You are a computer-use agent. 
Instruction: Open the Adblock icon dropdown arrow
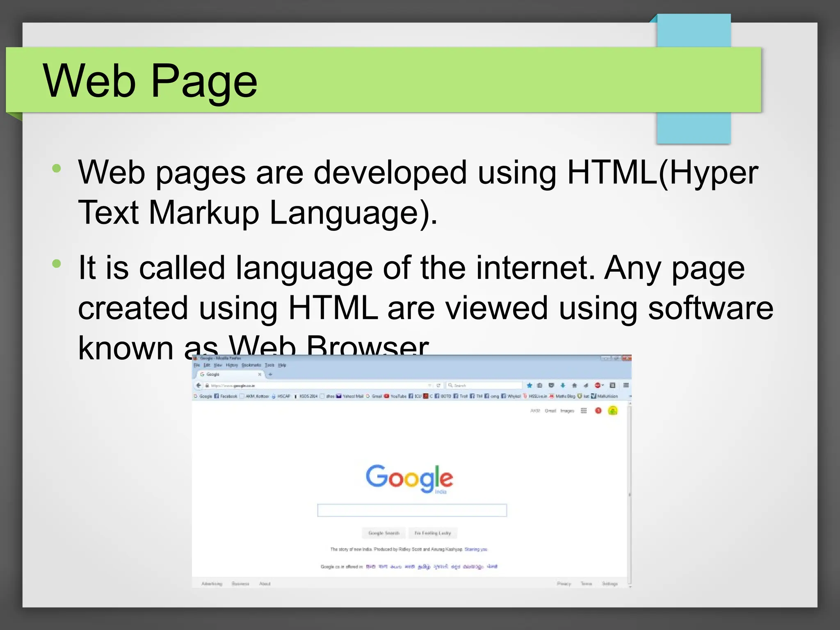(603, 385)
